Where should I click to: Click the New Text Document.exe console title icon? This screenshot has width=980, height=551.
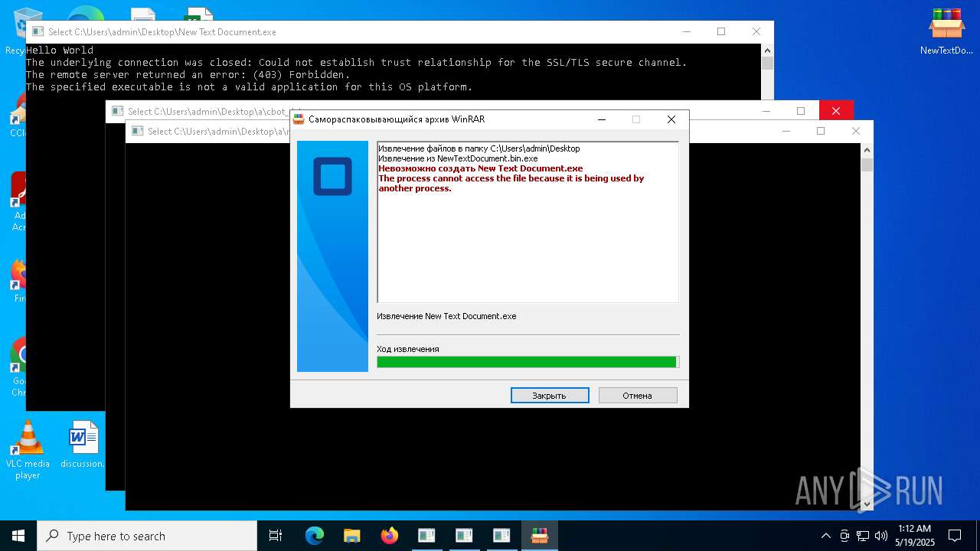pyautogui.click(x=38, y=32)
